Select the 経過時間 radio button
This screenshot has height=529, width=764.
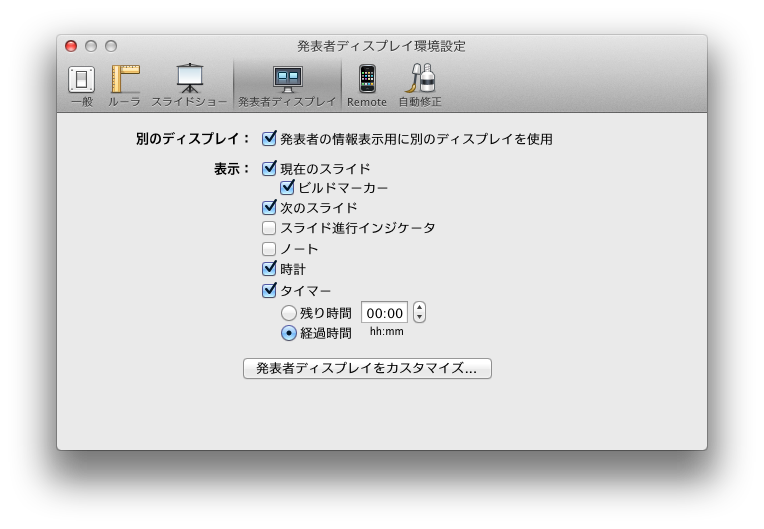coord(289,333)
